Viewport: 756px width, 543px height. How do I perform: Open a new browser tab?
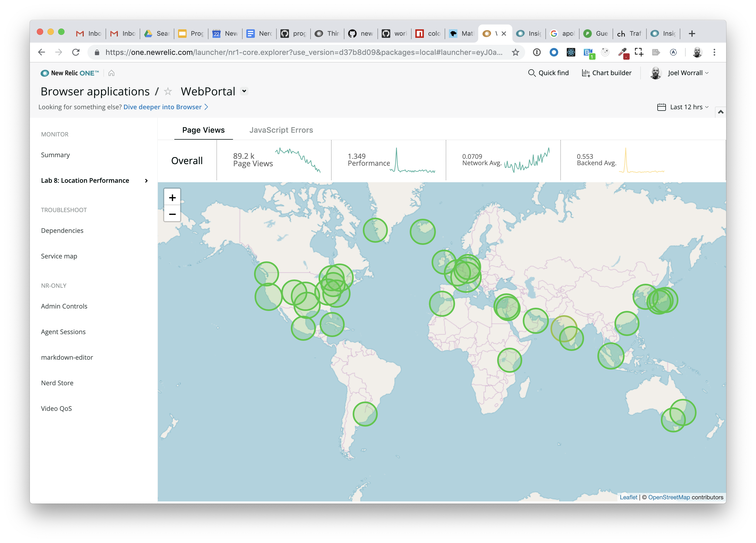click(692, 34)
